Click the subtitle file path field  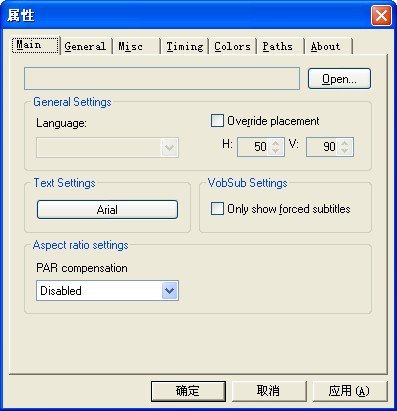click(x=162, y=79)
